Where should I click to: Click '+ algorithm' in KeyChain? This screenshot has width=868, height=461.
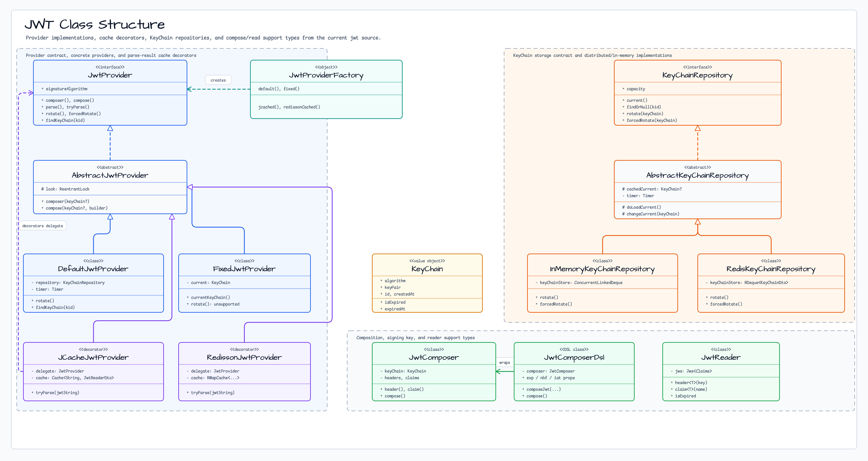coord(393,281)
